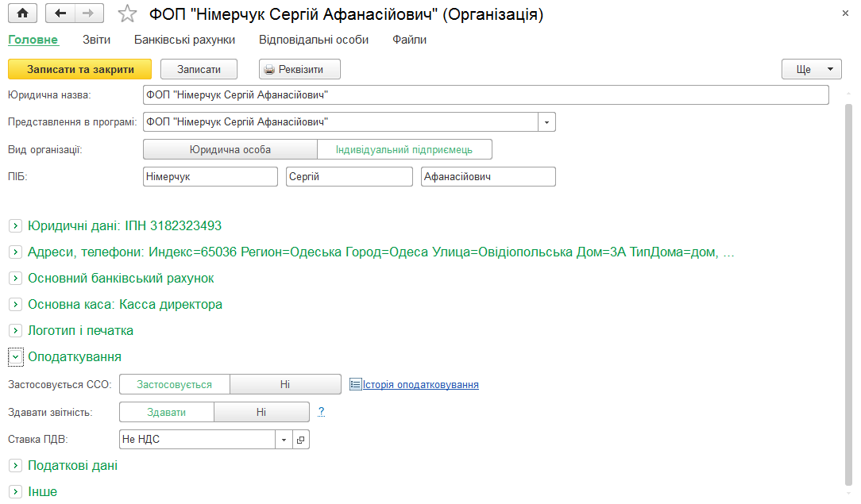
Task: Expand Адреси, телефони section
Action: 15,252
